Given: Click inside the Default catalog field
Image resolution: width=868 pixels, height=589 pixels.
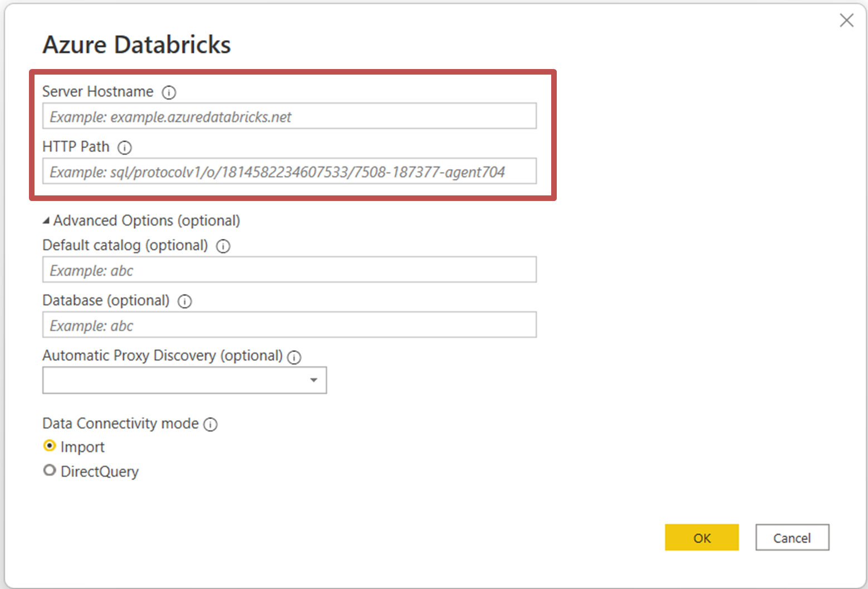Looking at the screenshot, I should click(289, 269).
